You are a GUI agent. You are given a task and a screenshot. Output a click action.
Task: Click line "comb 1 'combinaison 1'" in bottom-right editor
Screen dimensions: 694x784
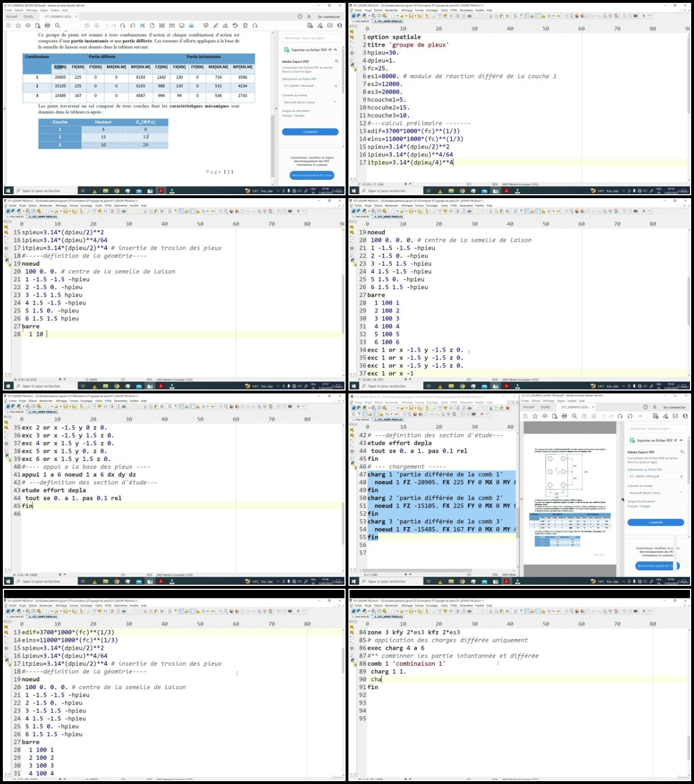coord(406,664)
